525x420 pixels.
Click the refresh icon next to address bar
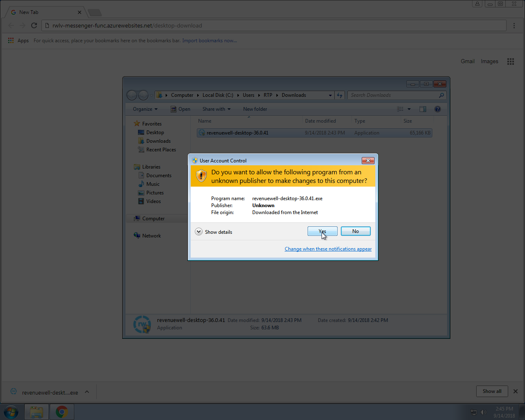point(340,95)
